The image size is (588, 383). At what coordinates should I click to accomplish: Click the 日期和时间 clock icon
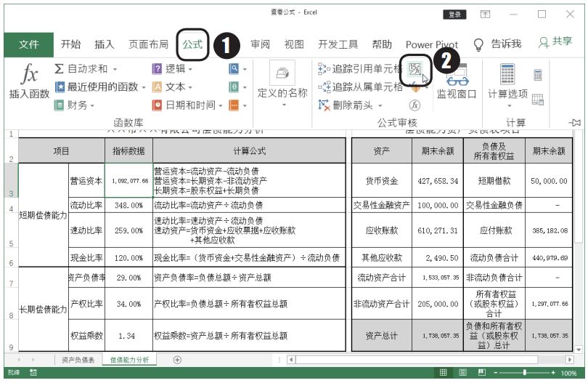(157, 105)
